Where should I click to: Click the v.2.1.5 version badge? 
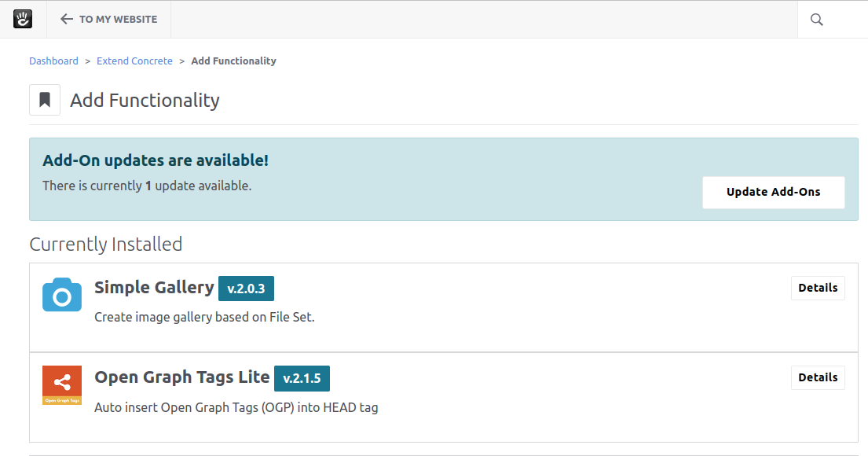pyautogui.click(x=302, y=378)
